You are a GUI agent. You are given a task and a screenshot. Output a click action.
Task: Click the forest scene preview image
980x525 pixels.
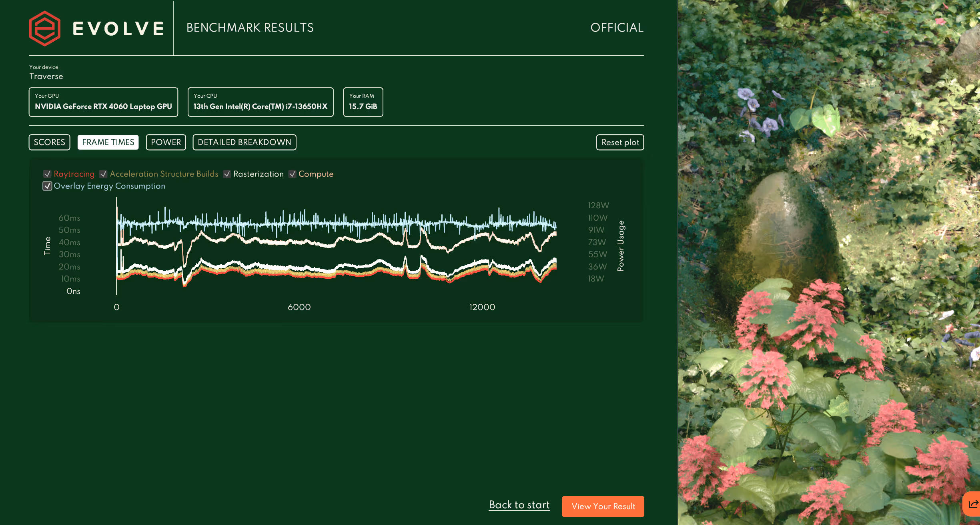[x=829, y=262]
